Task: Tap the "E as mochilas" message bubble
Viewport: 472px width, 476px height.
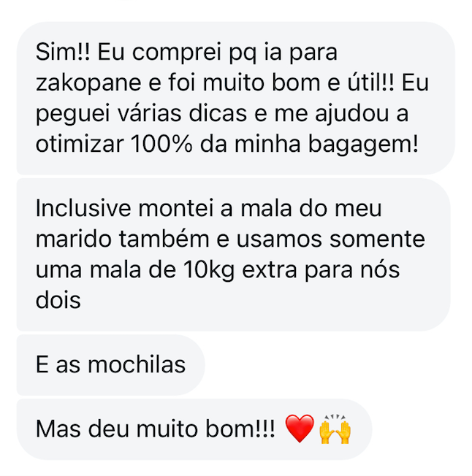Action: point(111,365)
